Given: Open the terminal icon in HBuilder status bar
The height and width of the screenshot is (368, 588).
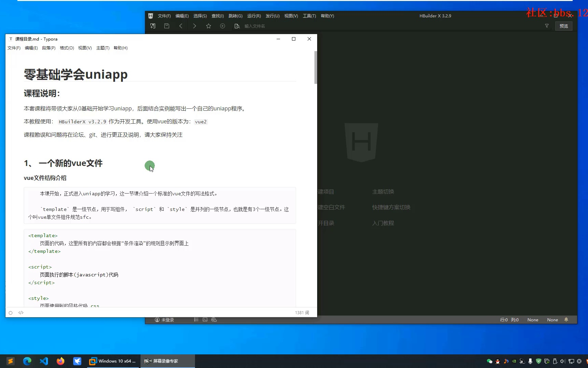Looking at the screenshot, I should click(x=205, y=320).
